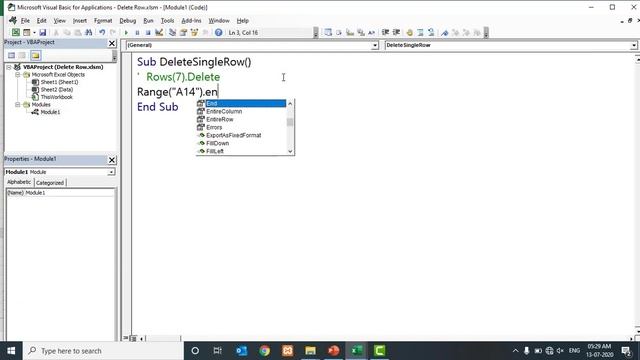The height and width of the screenshot is (360, 640).
Task: Close the Project - VBAProject panel
Action: pos(112,43)
